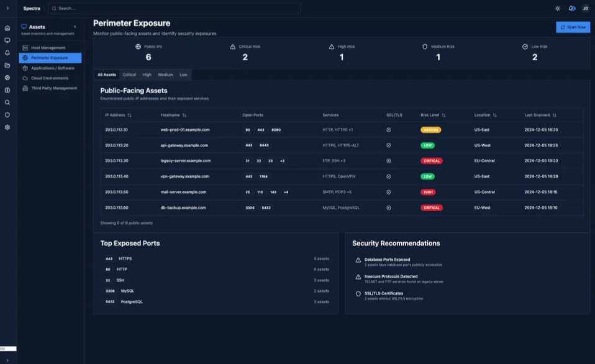The width and height of the screenshot is (595, 364).
Task: Open the Home icon in the left rail
Action: click(7, 28)
